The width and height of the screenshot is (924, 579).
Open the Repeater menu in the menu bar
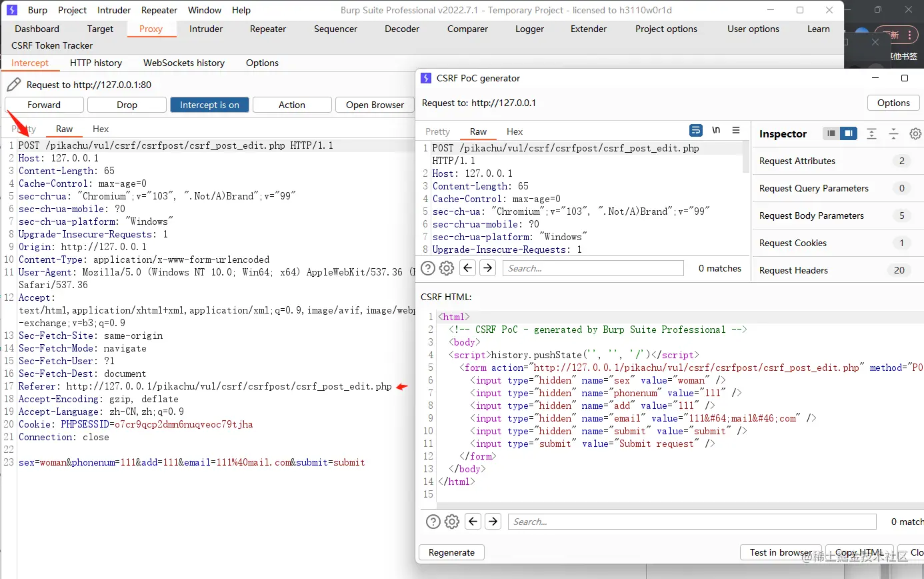coord(159,10)
